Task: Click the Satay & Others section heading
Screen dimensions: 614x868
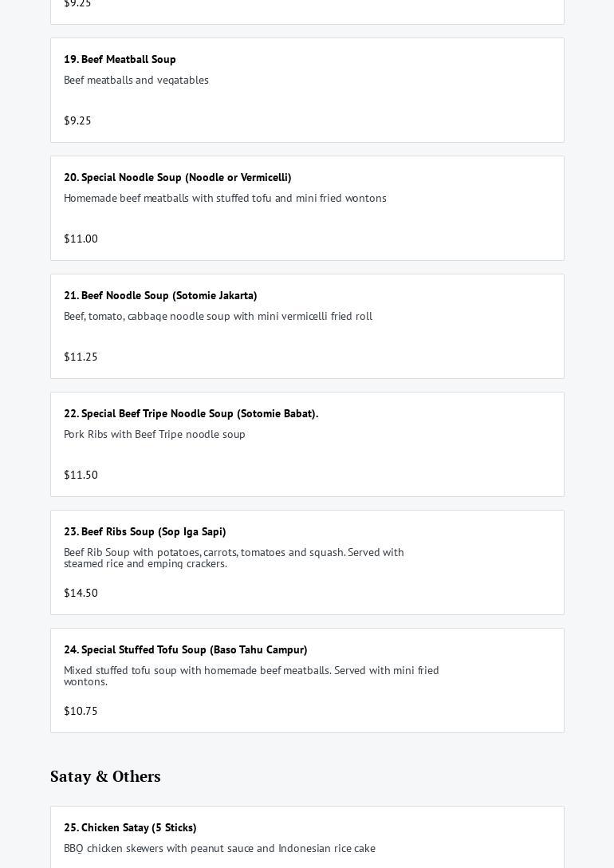Action: click(x=105, y=776)
